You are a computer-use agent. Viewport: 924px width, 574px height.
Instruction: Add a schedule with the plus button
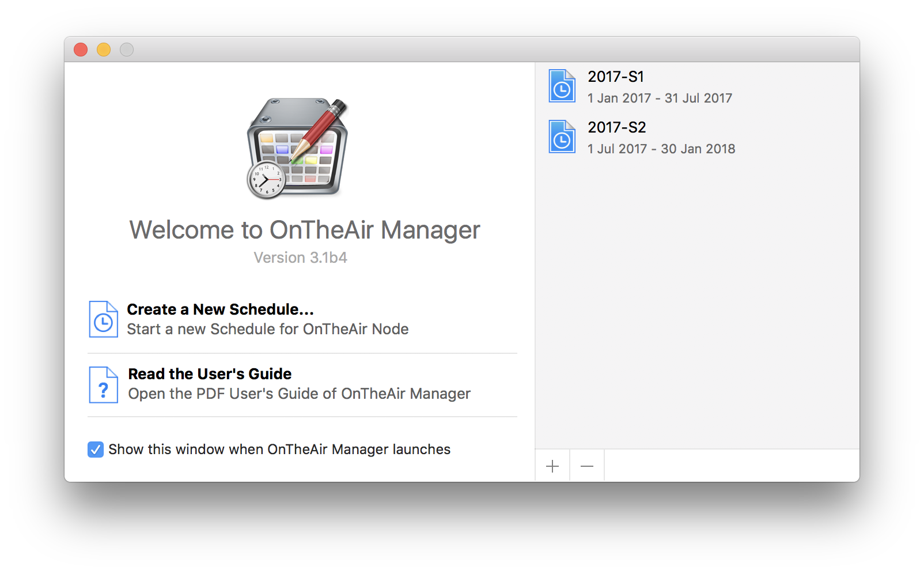click(x=552, y=466)
